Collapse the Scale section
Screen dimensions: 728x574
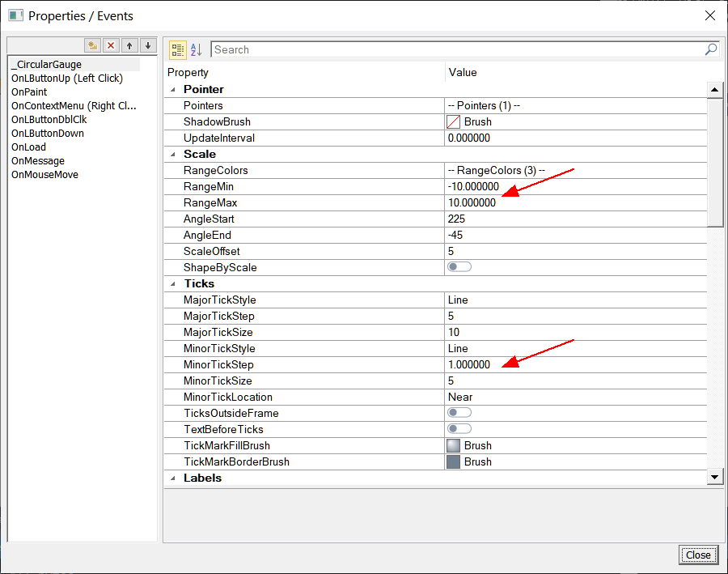point(173,155)
